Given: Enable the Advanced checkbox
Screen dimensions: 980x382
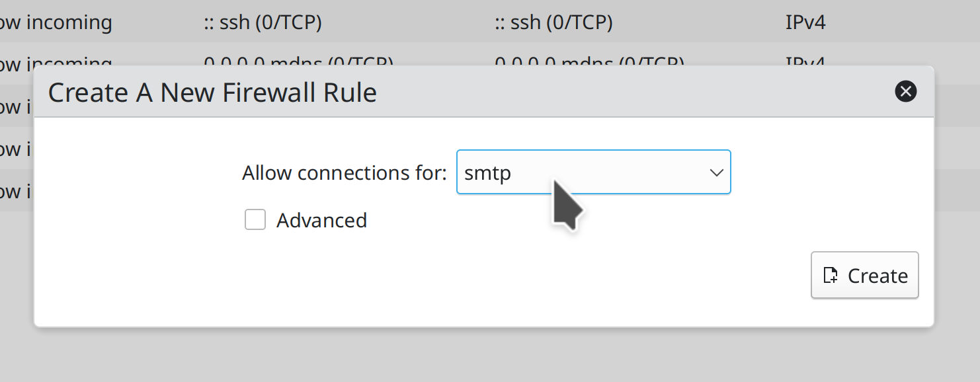Looking at the screenshot, I should pyautogui.click(x=255, y=219).
